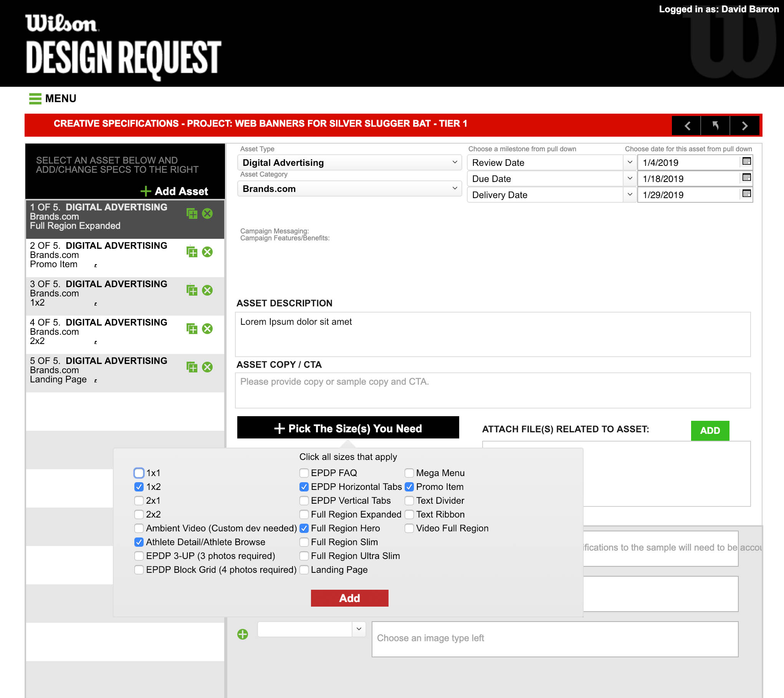This screenshot has width=784, height=698.
Task: Duplicate the 1x2 Digital Advertising asset
Action: point(192,291)
